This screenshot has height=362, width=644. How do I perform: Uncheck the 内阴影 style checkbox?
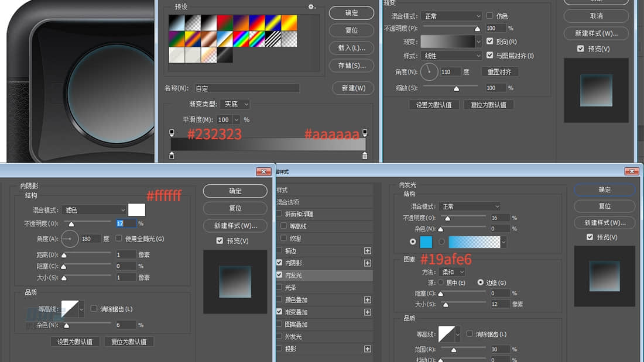point(280,263)
